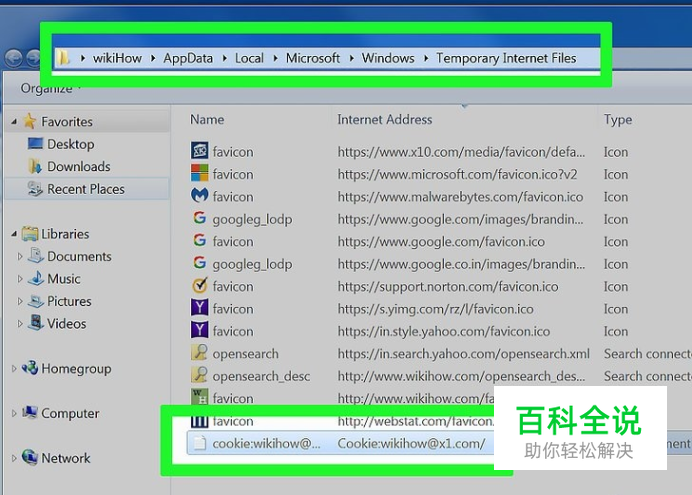Image resolution: width=692 pixels, height=495 pixels.
Task: Click Microsoft in the address path
Action: click(313, 58)
